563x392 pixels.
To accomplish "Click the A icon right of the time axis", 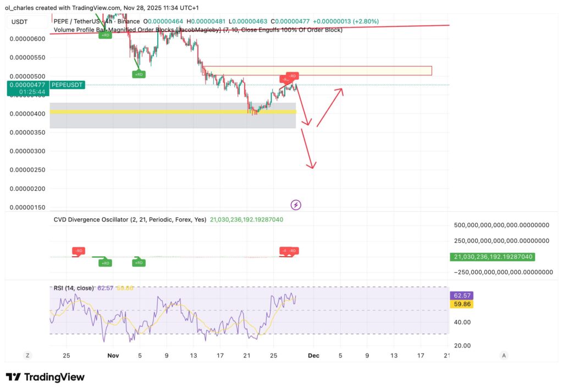I will (504, 356).
